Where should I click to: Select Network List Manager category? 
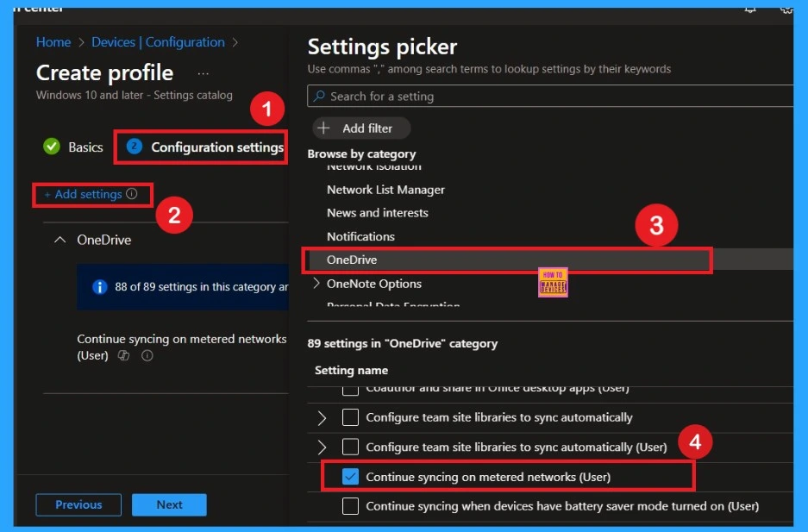[x=385, y=190]
